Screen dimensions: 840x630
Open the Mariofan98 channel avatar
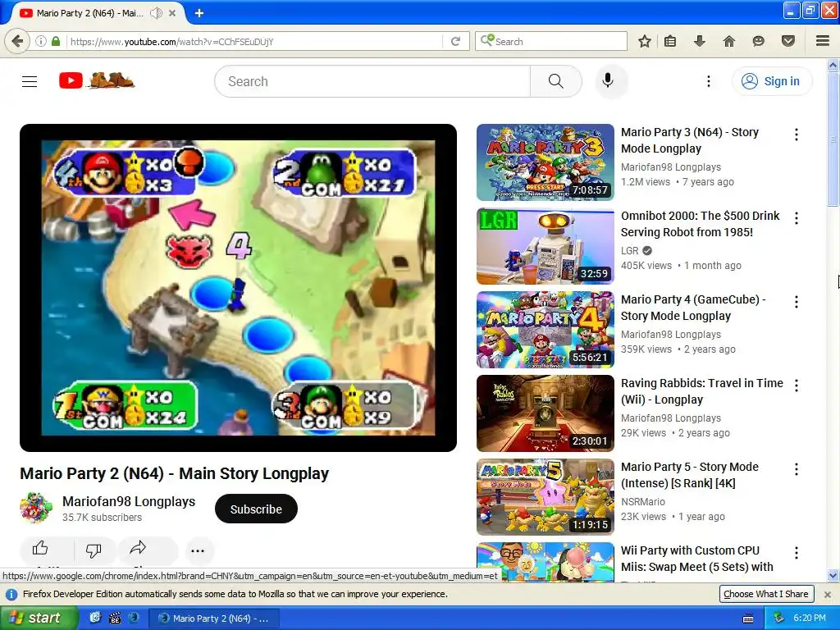[x=36, y=508]
